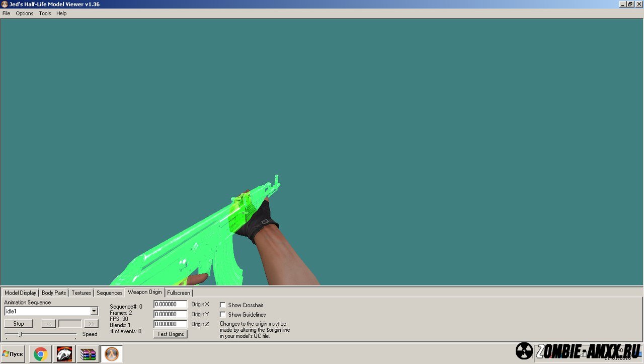The width and height of the screenshot is (644, 364).
Task: Open the Tools menu
Action: pos(45,14)
